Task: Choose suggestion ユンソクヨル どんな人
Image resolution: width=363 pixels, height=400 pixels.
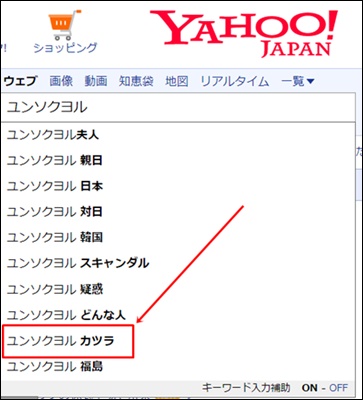Action: click(178, 315)
